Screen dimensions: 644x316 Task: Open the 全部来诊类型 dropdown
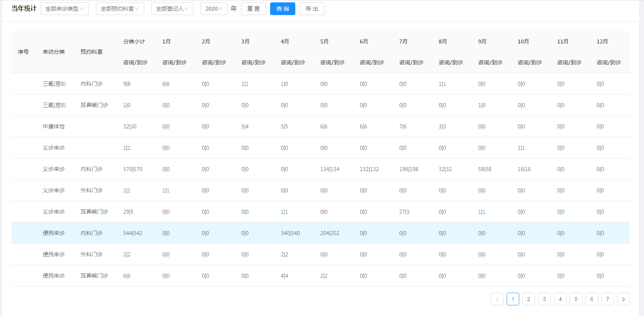64,9
